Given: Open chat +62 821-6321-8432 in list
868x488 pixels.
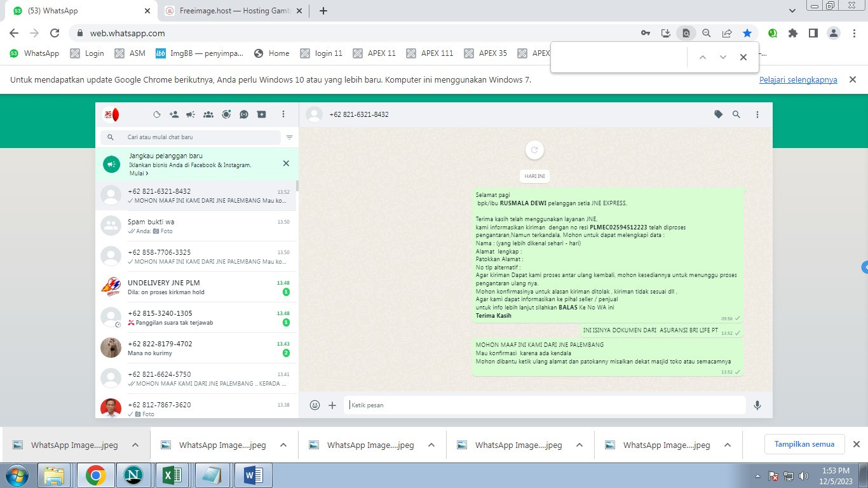Looking at the screenshot, I should [x=196, y=196].
